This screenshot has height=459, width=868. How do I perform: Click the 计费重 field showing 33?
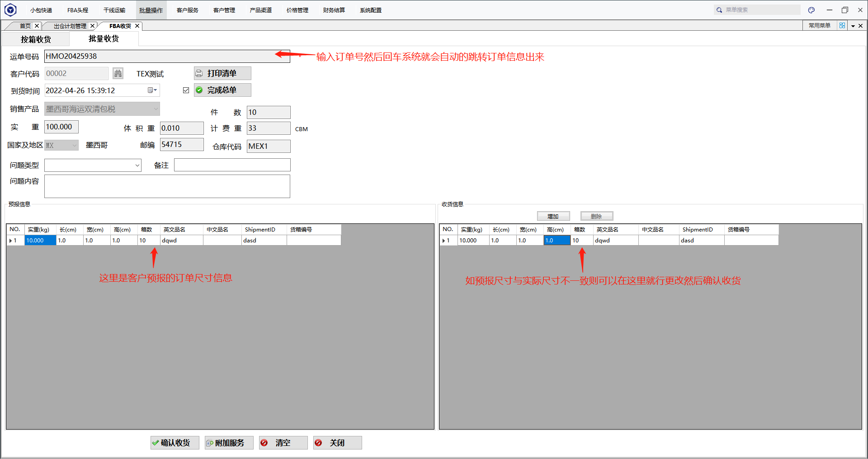[269, 128]
